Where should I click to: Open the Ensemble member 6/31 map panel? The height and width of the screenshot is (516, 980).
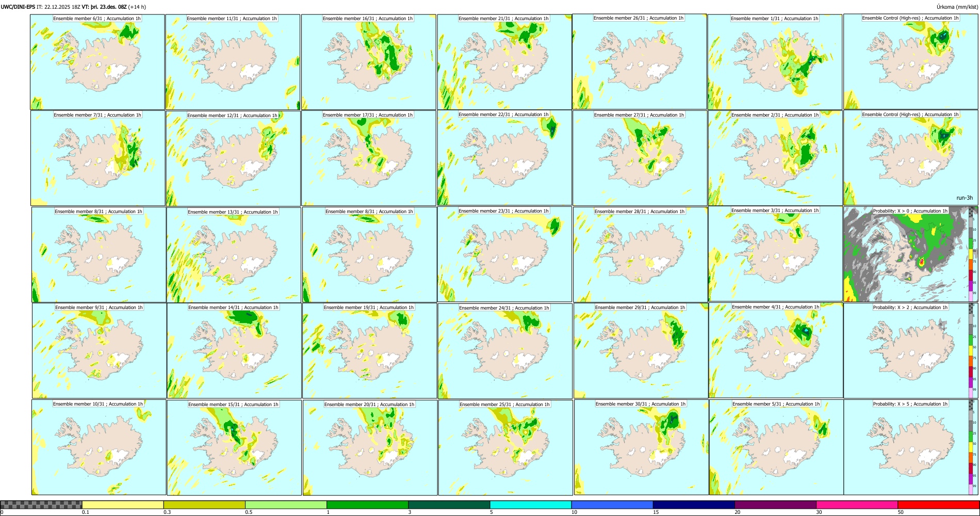(97, 62)
